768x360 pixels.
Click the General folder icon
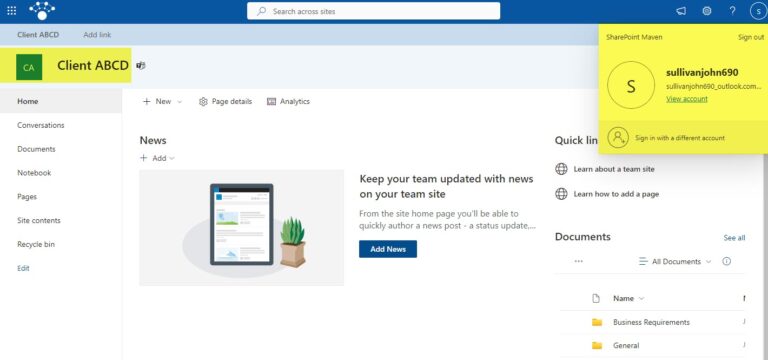point(597,345)
